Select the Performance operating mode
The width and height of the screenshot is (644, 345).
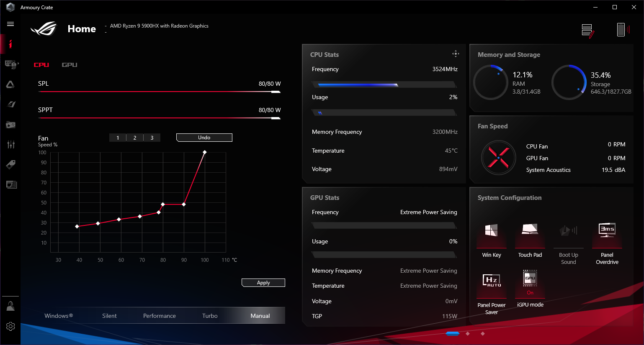160,316
